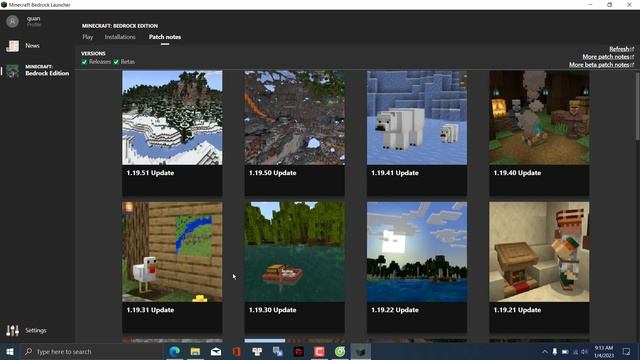The width and height of the screenshot is (640, 360).
Task: Open File Explorer from taskbar
Action: 195,351
